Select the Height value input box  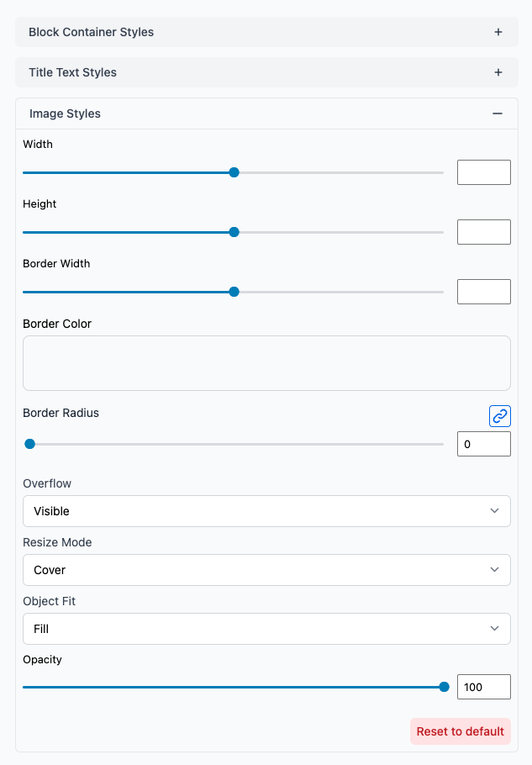point(483,231)
